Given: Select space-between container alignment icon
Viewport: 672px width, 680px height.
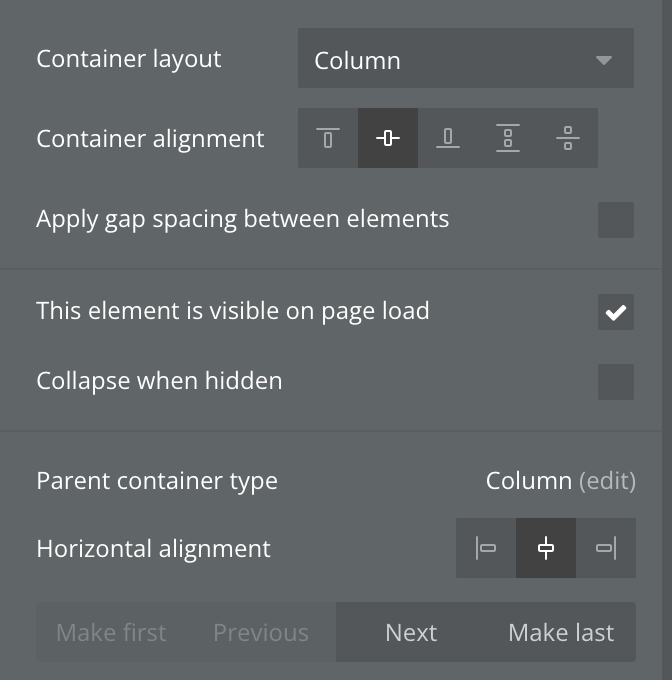Looking at the screenshot, I should click(508, 138).
